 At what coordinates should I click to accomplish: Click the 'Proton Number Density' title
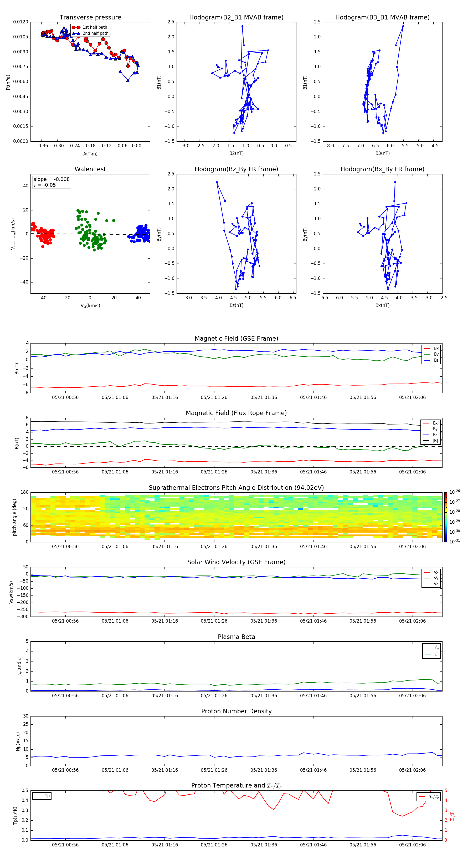[236, 711]
